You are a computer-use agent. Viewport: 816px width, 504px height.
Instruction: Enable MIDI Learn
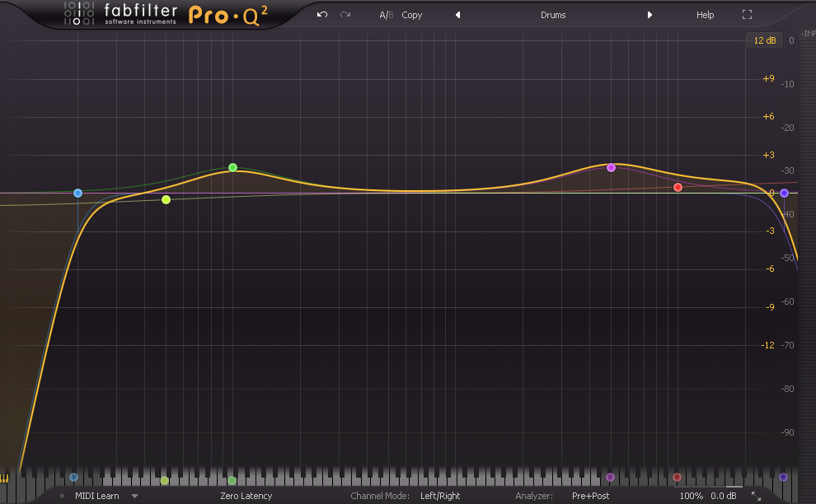click(x=96, y=496)
